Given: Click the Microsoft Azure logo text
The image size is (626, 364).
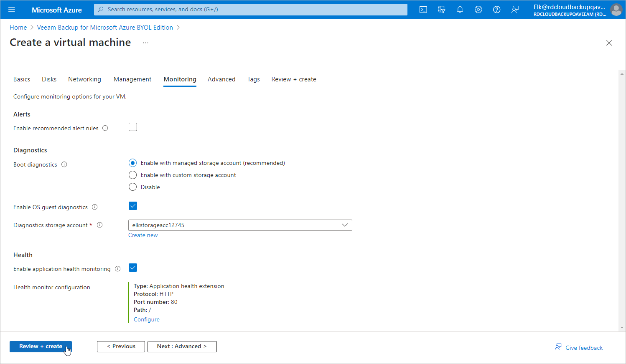Looking at the screenshot, I should [x=56, y=10].
